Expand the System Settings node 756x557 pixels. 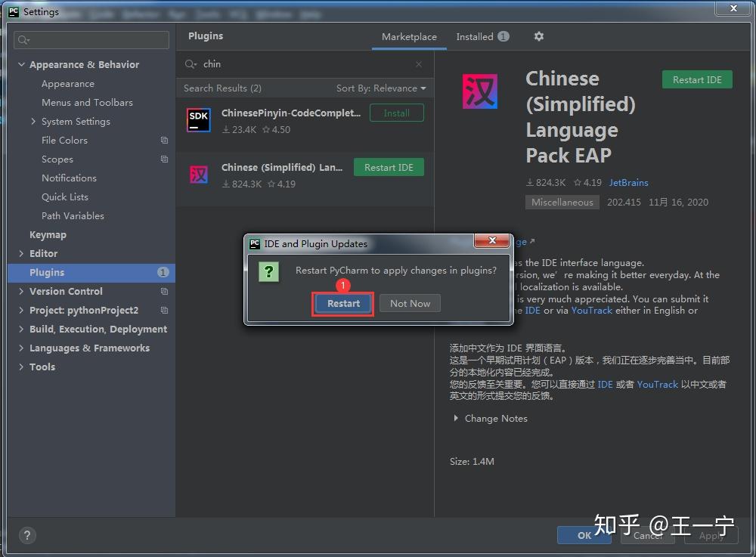[33, 121]
